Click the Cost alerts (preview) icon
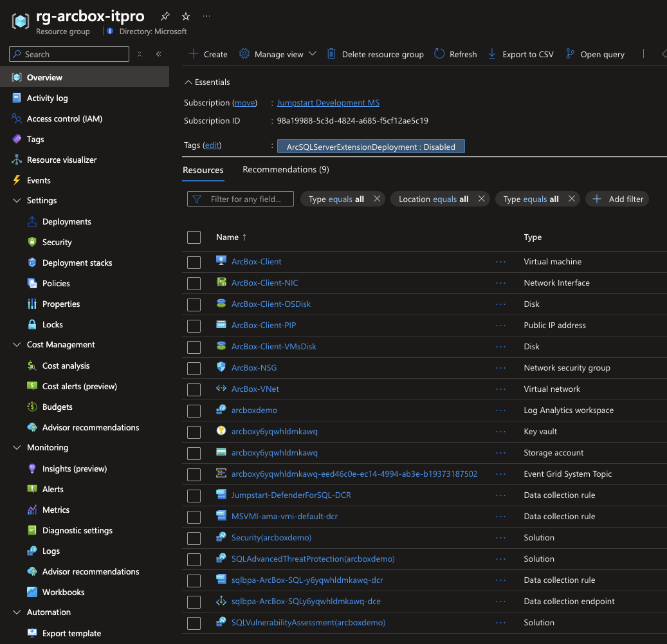 tap(32, 386)
